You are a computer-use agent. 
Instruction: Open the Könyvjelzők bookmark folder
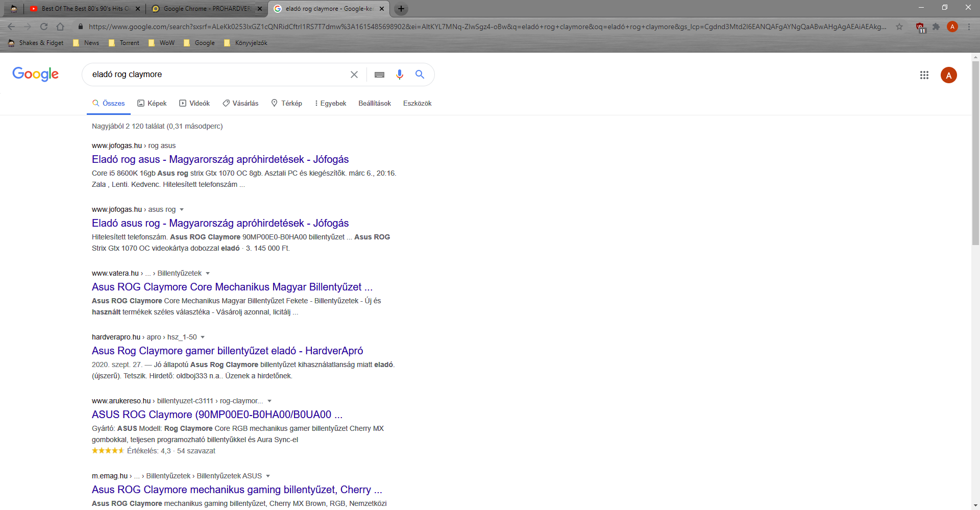(x=246, y=43)
